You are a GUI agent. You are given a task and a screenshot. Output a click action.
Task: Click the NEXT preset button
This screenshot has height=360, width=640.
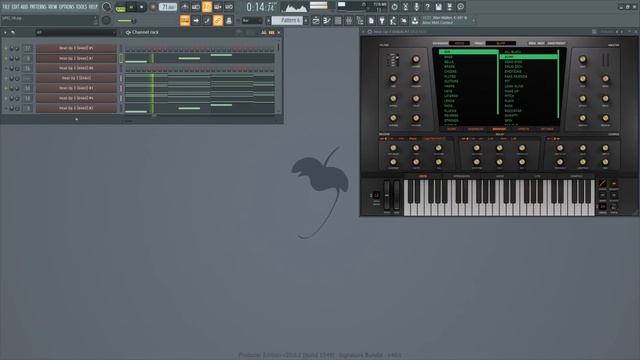point(541,43)
